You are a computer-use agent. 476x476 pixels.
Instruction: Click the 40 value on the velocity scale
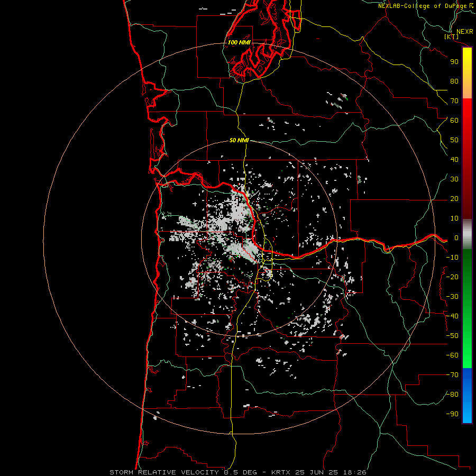[x=454, y=160]
